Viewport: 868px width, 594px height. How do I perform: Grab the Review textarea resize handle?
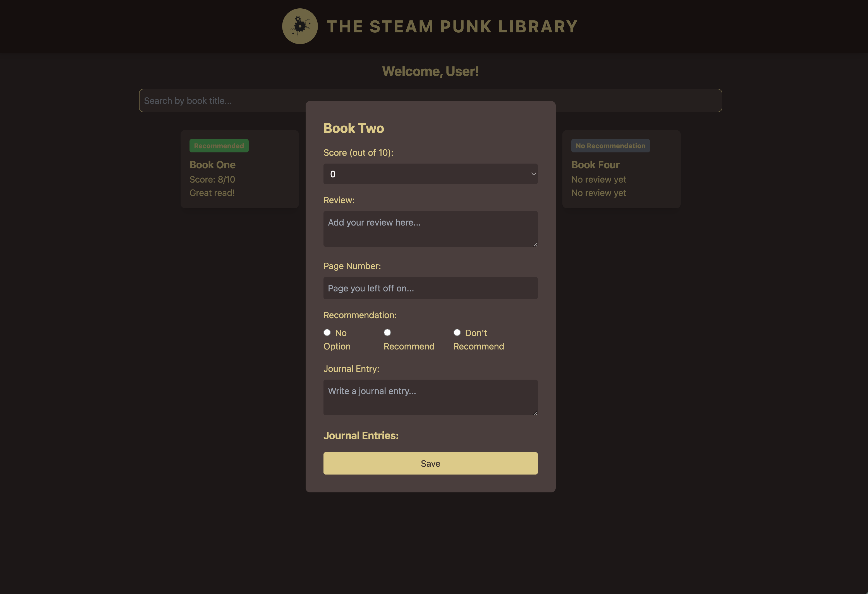[x=535, y=244]
